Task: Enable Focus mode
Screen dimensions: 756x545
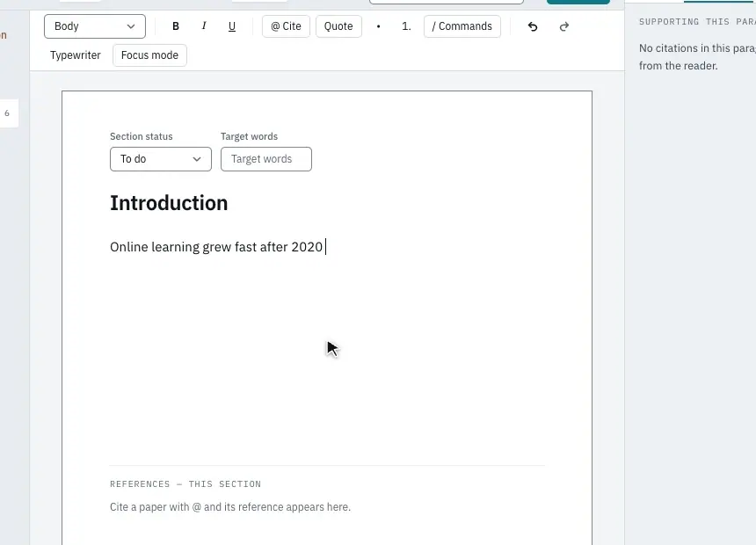Action: [149, 55]
